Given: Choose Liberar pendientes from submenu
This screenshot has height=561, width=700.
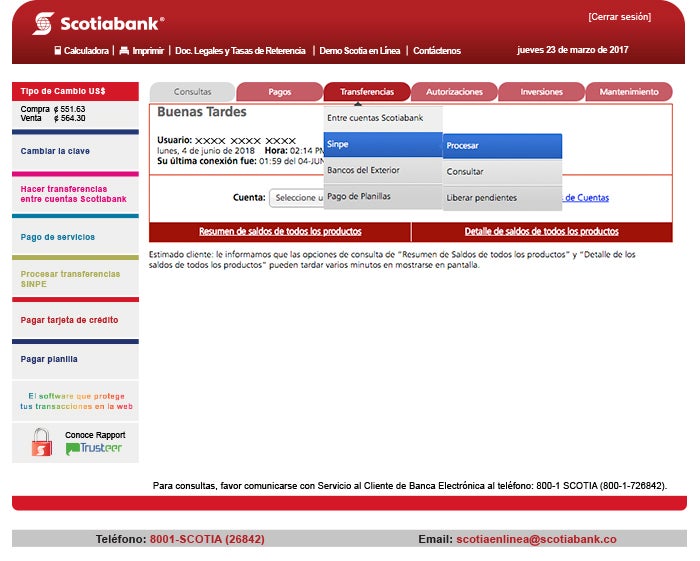Looking at the screenshot, I should (x=502, y=198).
